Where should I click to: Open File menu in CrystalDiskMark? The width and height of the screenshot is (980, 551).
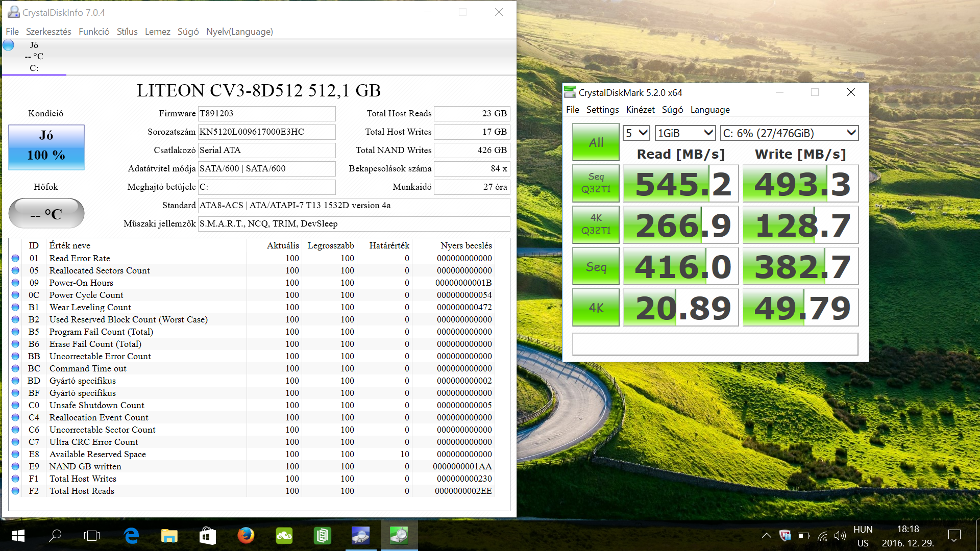pyautogui.click(x=573, y=110)
